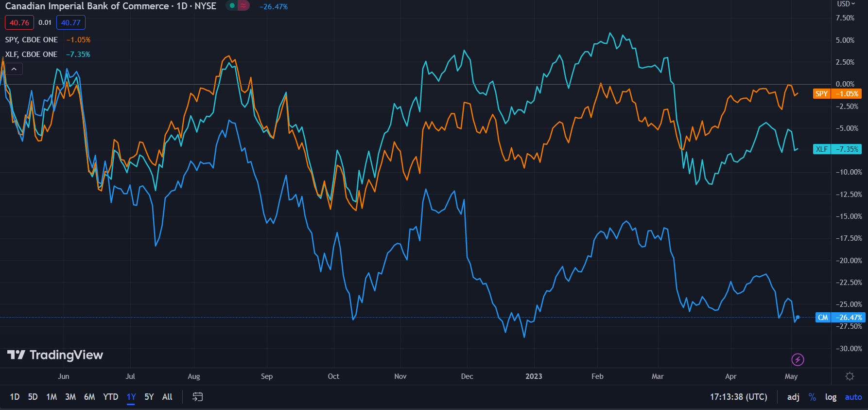
Task: Click the spread value 0.01
Action: 45,22
